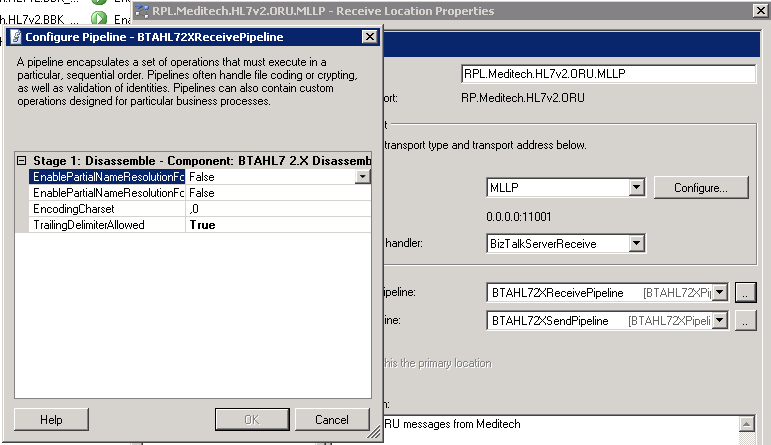This screenshot has height=445, width=771.
Task: Select the highlighted EnablePartialNameResolution property name
Action: pos(107,177)
